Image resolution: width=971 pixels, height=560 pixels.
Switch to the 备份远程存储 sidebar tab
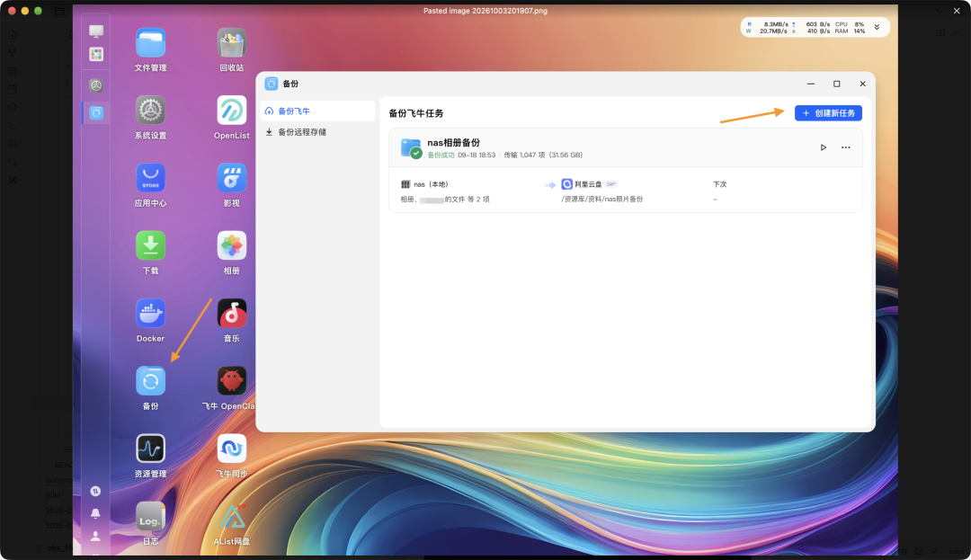click(x=317, y=132)
